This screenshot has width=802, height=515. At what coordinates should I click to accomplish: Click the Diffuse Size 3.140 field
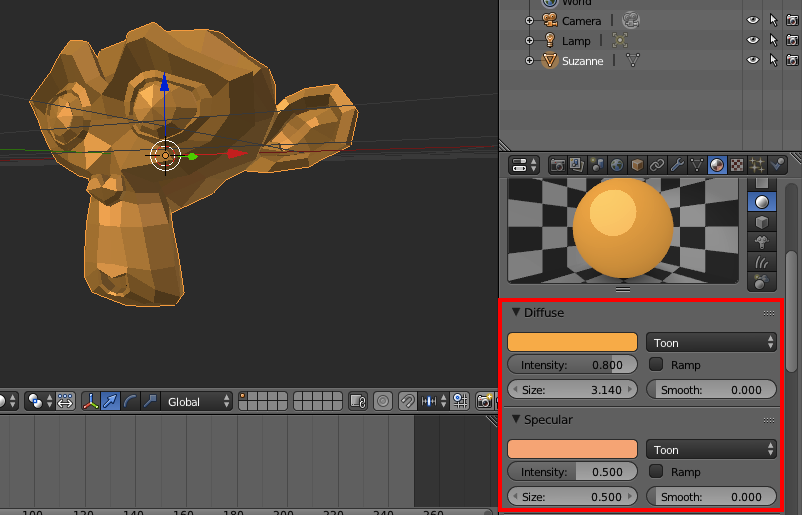(x=572, y=390)
